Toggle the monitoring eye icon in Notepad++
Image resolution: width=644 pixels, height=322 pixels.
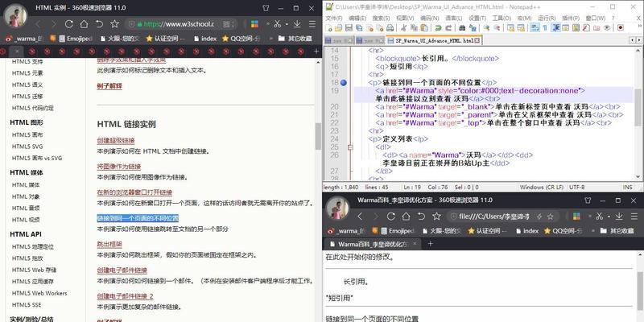607,28
